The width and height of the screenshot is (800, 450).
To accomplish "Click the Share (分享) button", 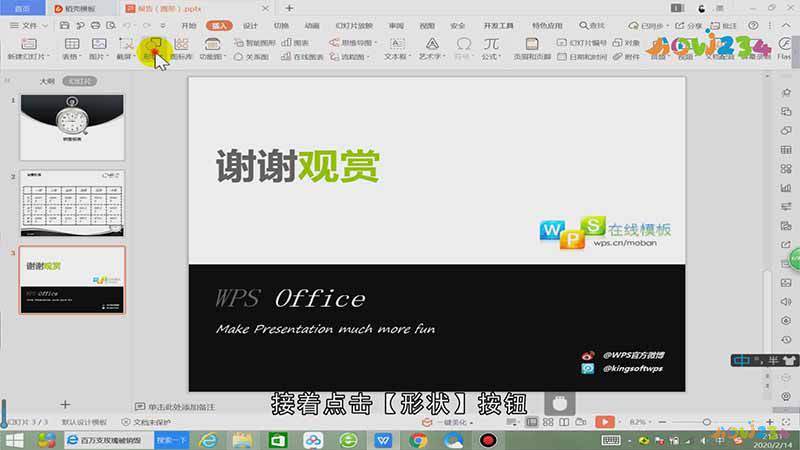I will pos(689,25).
